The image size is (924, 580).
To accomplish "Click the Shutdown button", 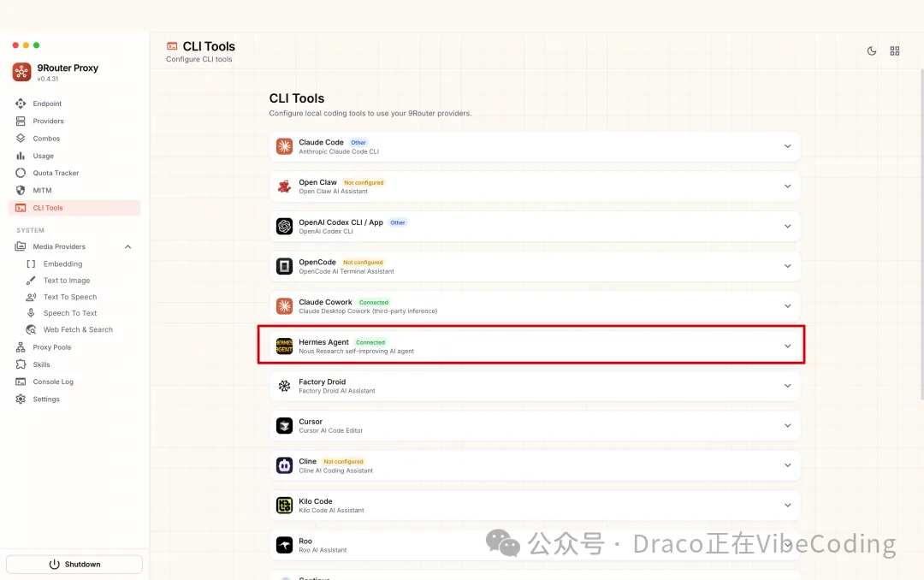I will click(74, 564).
